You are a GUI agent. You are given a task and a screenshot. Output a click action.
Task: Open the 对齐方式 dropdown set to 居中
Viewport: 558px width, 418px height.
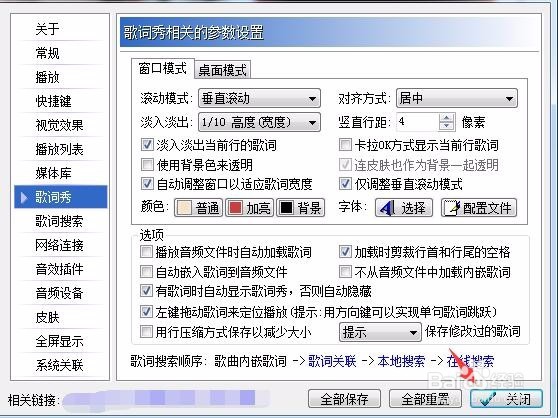click(x=457, y=98)
